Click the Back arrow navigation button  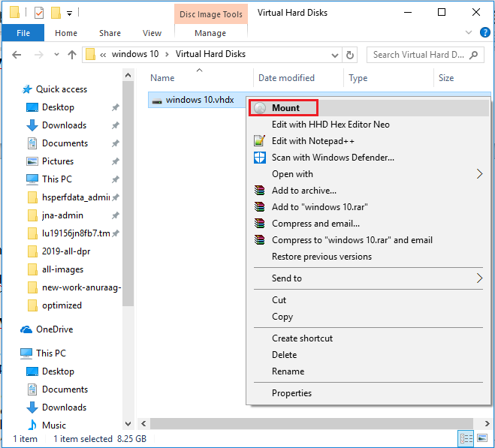click(x=17, y=55)
